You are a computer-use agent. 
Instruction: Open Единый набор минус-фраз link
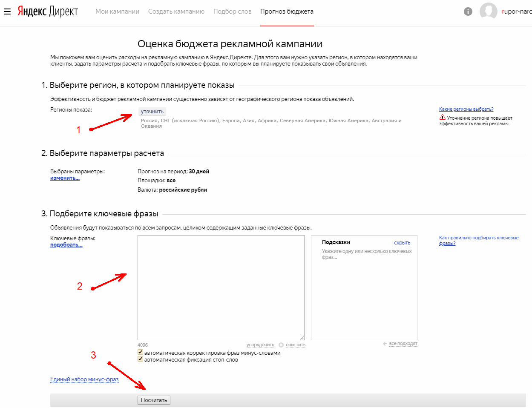[x=84, y=379]
